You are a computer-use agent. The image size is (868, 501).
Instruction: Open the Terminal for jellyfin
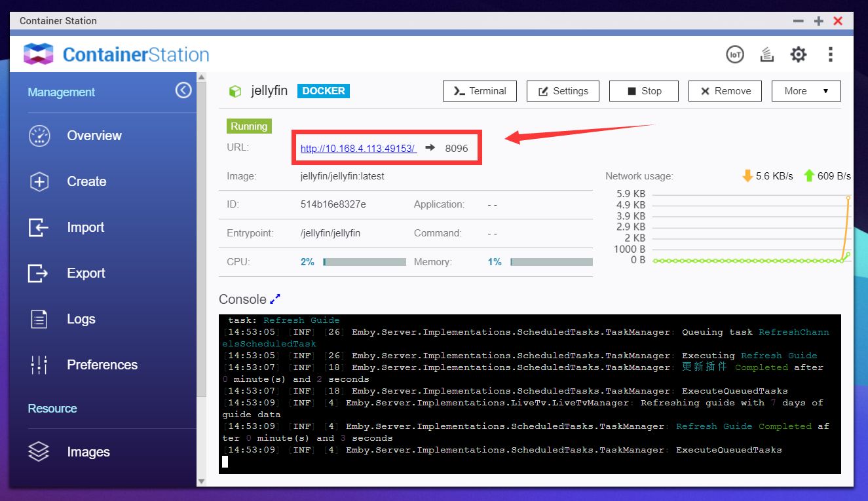[480, 91]
